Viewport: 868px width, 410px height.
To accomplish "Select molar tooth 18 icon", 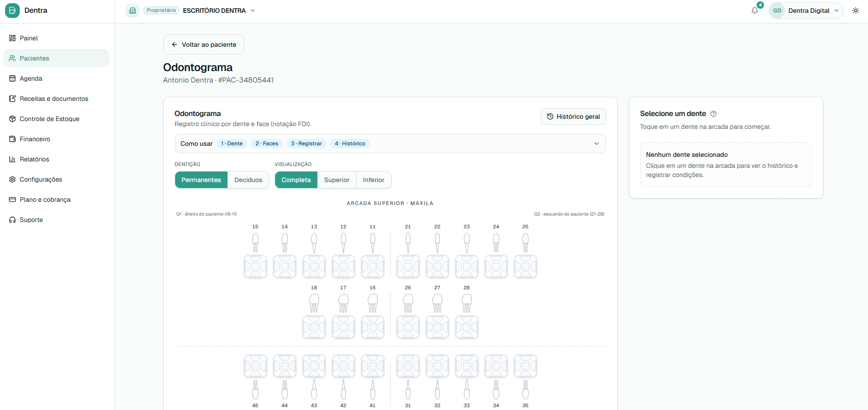I will coord(314,303).
